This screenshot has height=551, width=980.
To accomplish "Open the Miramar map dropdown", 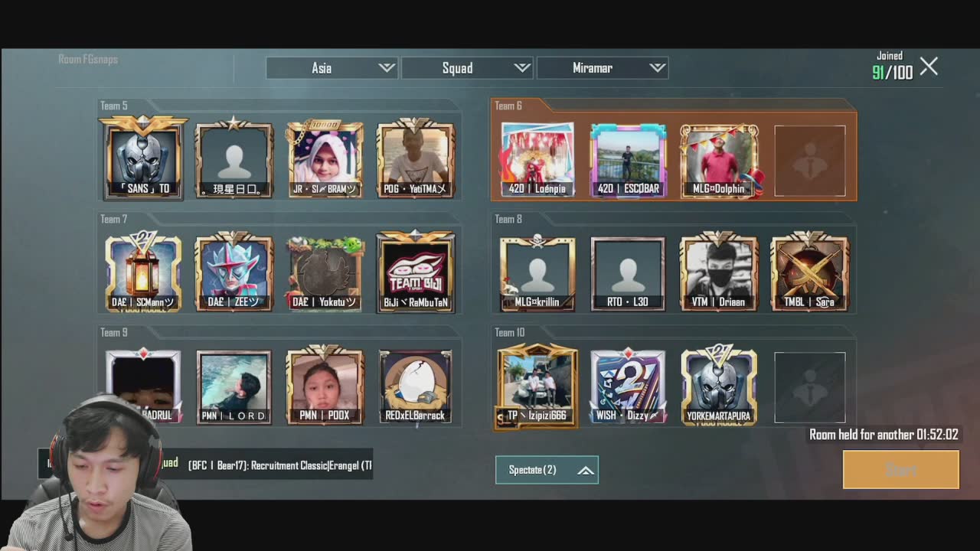I will point(602,68).
